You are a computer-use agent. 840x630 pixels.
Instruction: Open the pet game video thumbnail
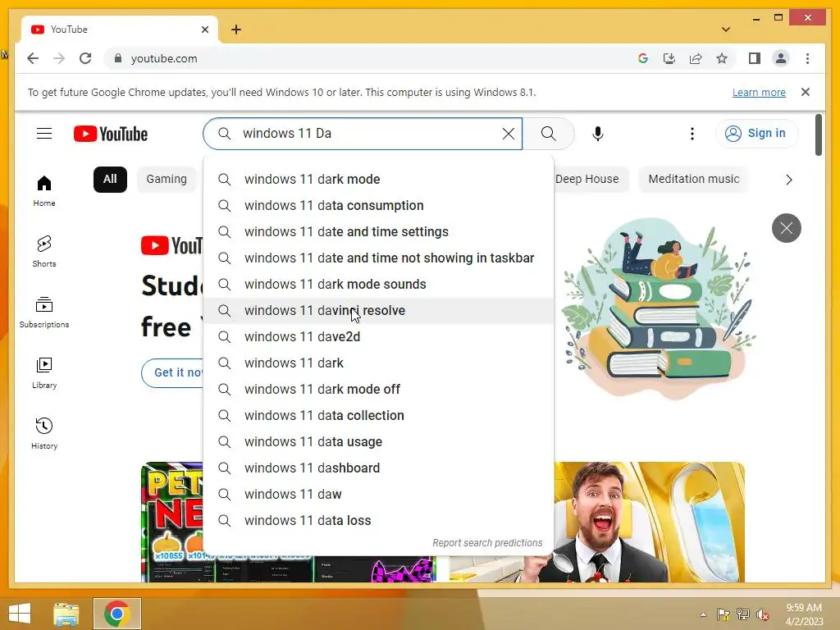tap(172, 522)
